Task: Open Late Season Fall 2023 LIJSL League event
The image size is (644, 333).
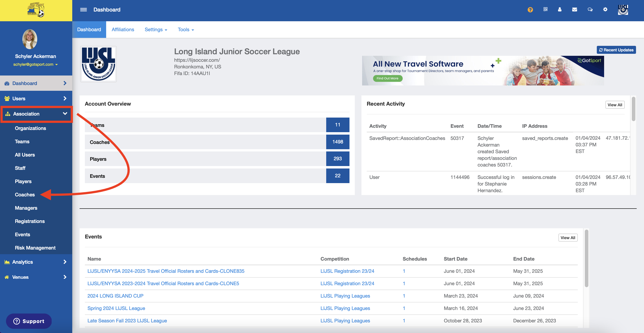Action: pos(127,321)
